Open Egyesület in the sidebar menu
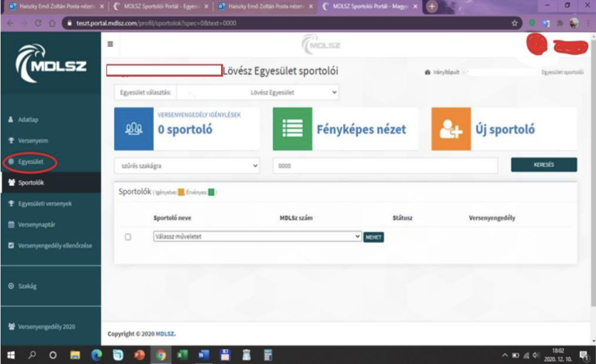The image size is (596, 364). (29, 162)
